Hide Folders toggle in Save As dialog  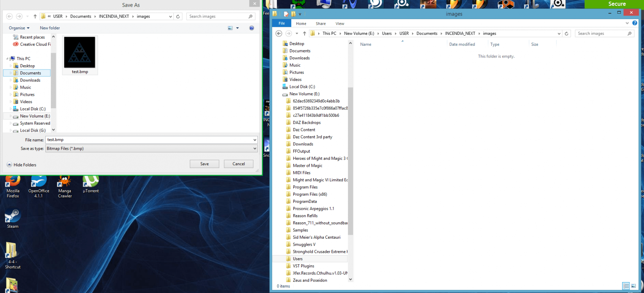click(x=21, y=165)
